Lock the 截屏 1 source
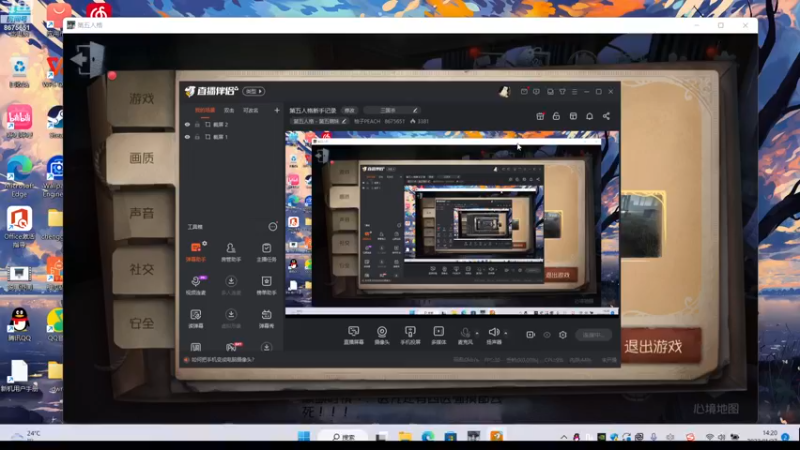 197,137
